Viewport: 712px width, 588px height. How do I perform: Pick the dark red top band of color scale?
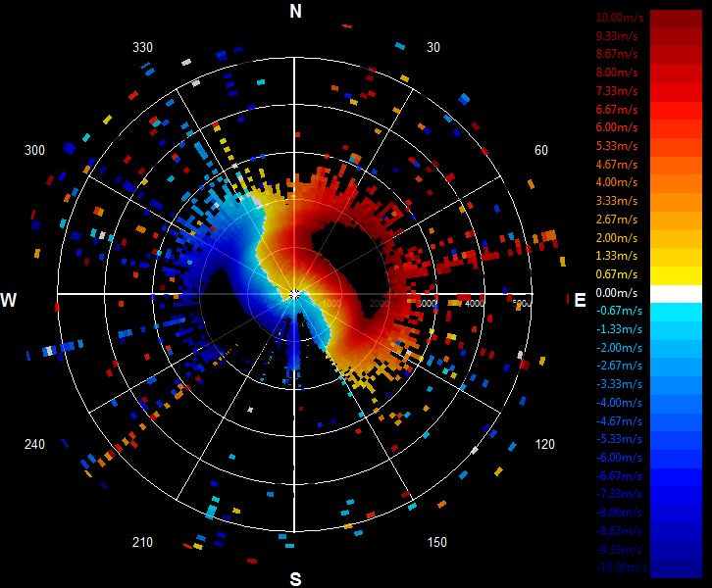click(x=676, y=20)
